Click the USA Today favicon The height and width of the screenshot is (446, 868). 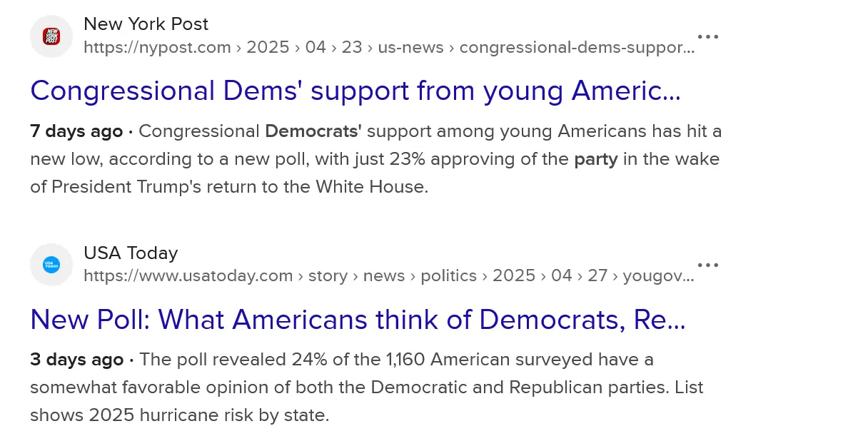(x=51, y=265)
